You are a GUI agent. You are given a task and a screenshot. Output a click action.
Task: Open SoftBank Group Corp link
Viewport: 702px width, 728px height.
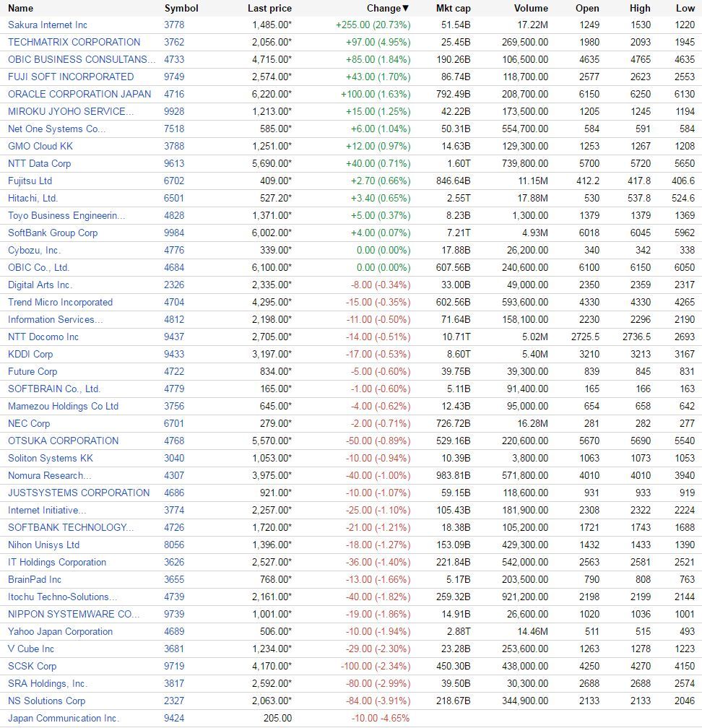click(x=53, y=233)
